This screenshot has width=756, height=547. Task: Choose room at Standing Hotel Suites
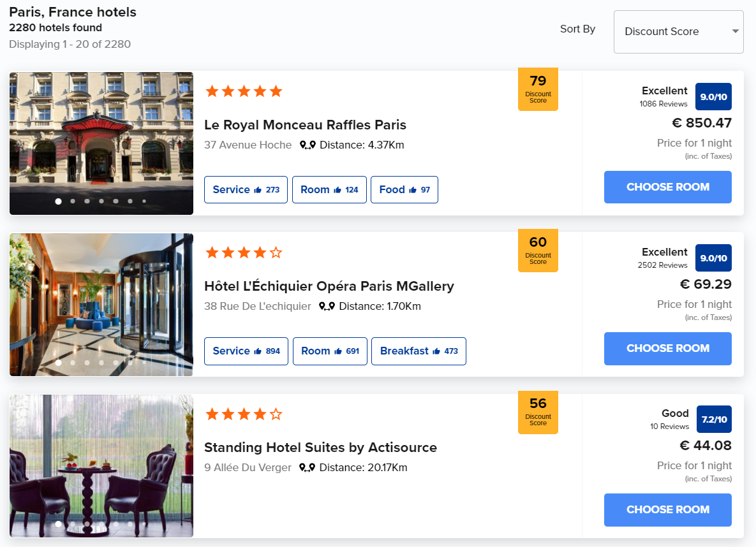tap(667, 509)
